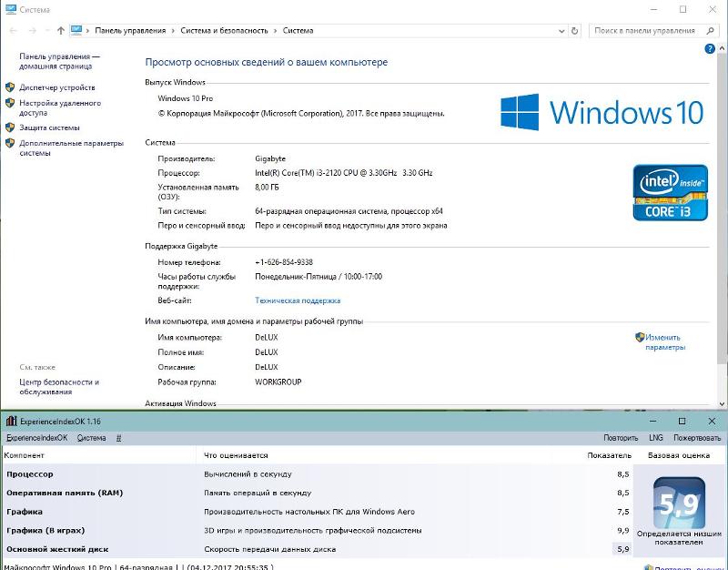Open the ExperienceIndexOK menu
This screenshot has width=728, height=570.
pyautogui.click(x=37, y=438)
